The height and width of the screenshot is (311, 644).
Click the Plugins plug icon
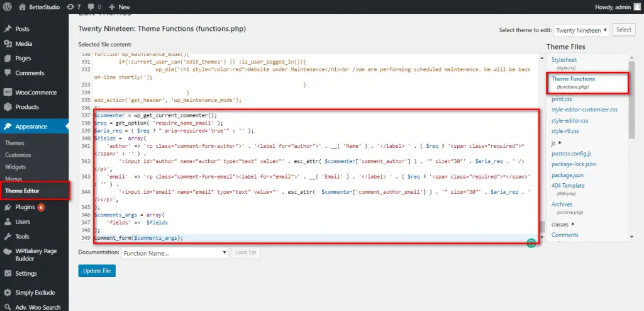(8, 207)
